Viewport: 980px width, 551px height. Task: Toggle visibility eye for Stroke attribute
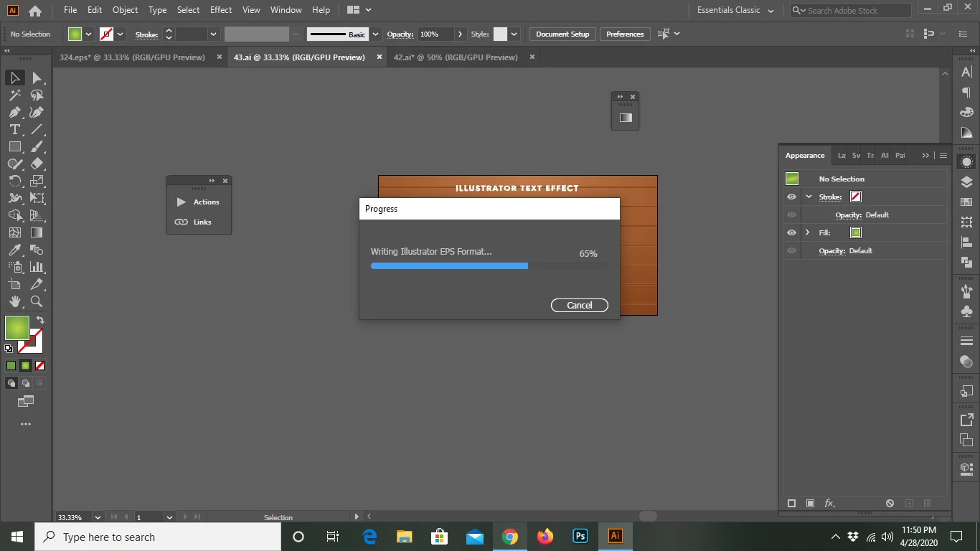[791, 197]
